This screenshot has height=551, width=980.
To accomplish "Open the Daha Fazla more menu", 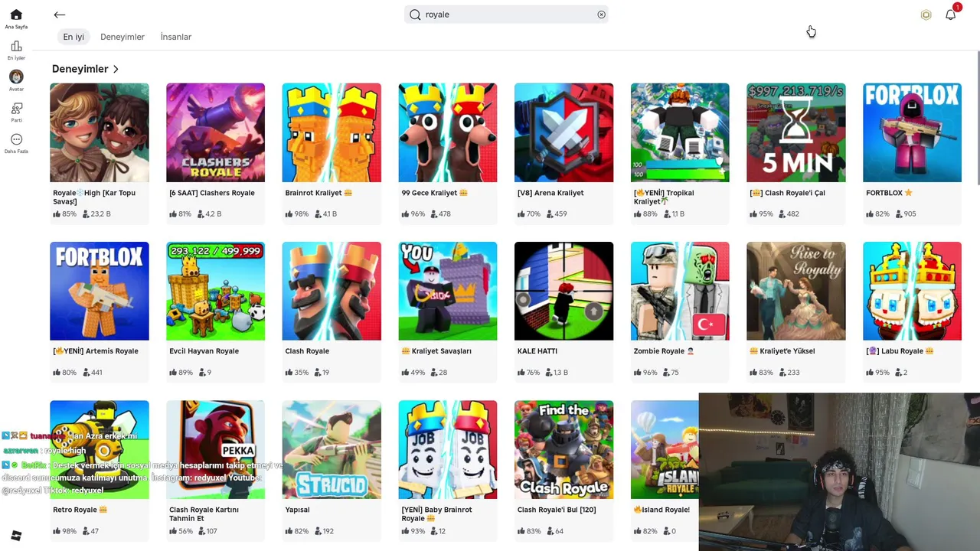I will [16, 139].
